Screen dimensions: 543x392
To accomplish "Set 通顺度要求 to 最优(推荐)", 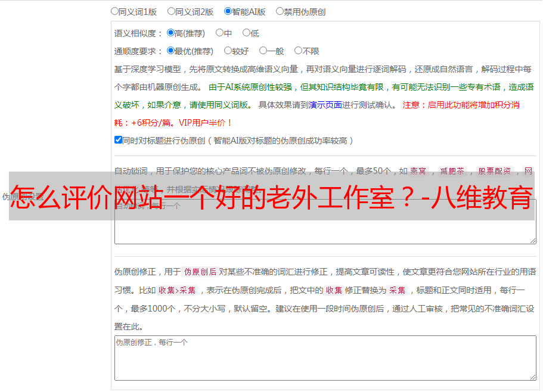I will [170, 51].
